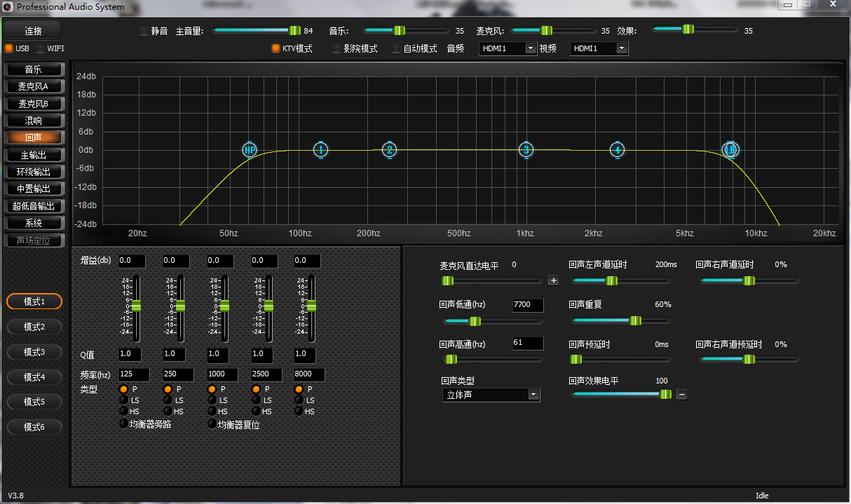This screenshot has height=504, width=851.
Task: Open the 环绕输出 surround output section
Action: pyautogui.click(x=34, y=172)
